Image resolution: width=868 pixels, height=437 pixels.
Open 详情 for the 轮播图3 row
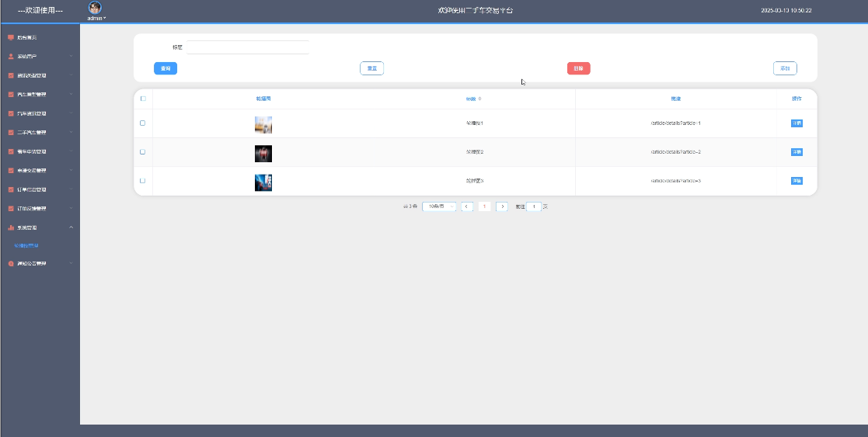pyautogui.click(x=797, y=181)
